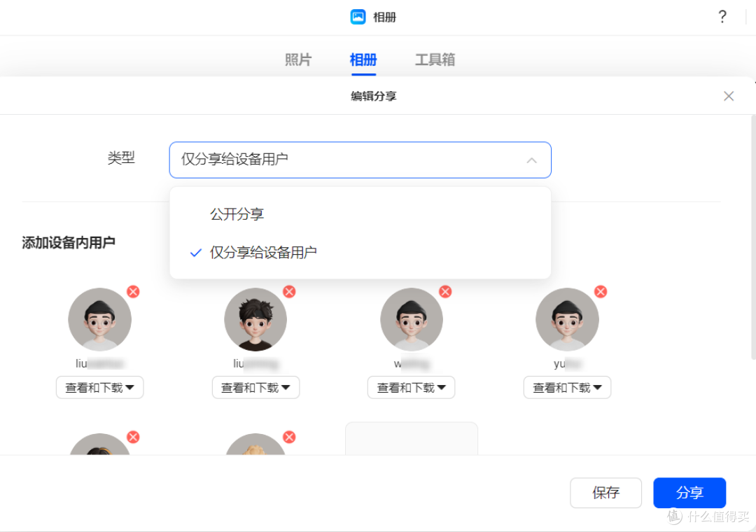Open the 工具箱 tab
Image resolution: width=756 pixels, height=532 pixels.
pyautogui.click(x=435, y=59)
